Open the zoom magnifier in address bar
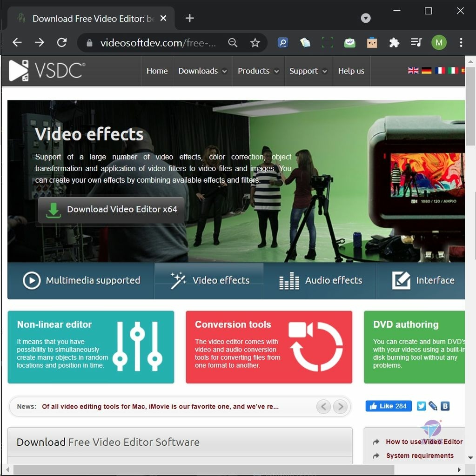 pyautogui.click(x=233, y=43)
